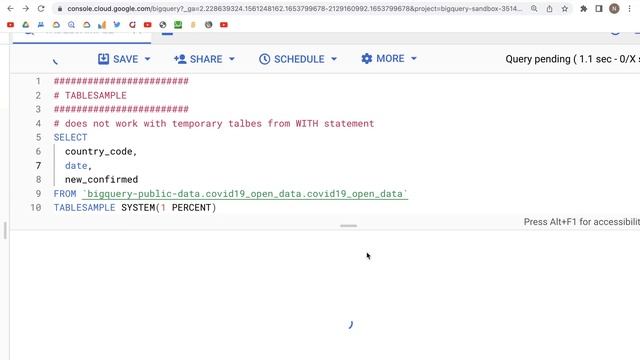Image resolution: width=640 pixels, height=360 pixels.
Task: Click the 'Query pending' status text
Action: click(572, 59)
